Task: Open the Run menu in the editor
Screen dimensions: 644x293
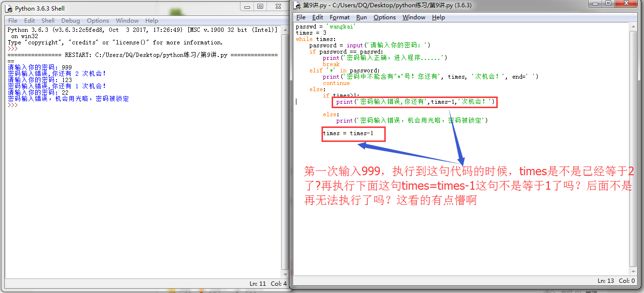Action: [x=362, y=17]
